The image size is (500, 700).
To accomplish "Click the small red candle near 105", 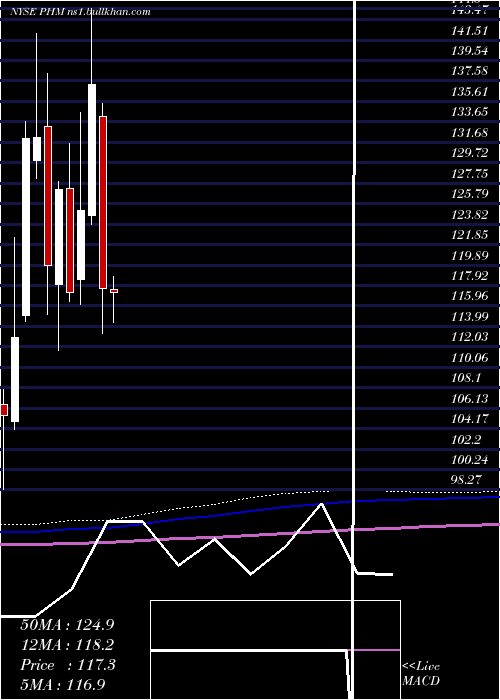I will coord(4,410).
